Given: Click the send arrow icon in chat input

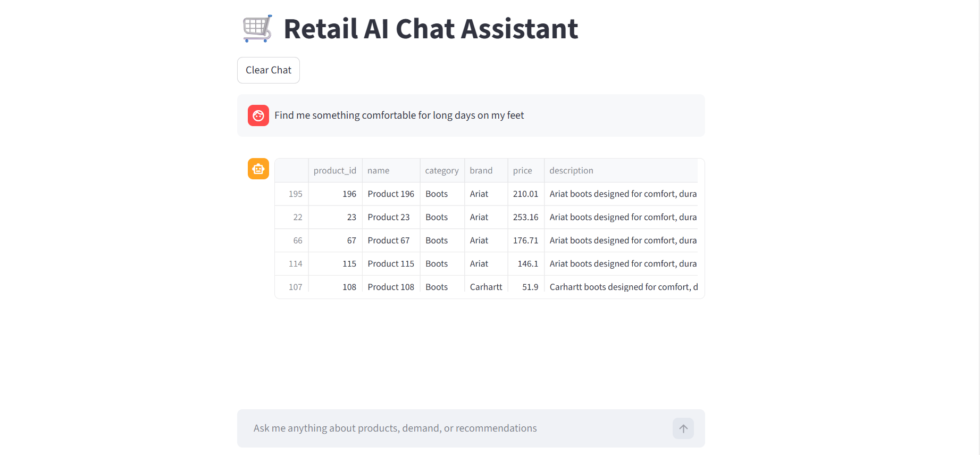Looking at the screenshot, I should click(x=683, y=428).
